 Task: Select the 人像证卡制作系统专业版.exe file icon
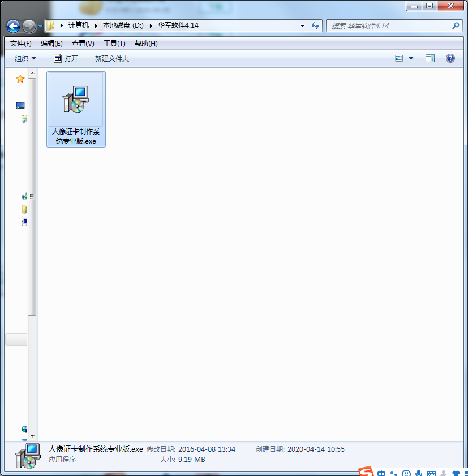coord(76,99)
